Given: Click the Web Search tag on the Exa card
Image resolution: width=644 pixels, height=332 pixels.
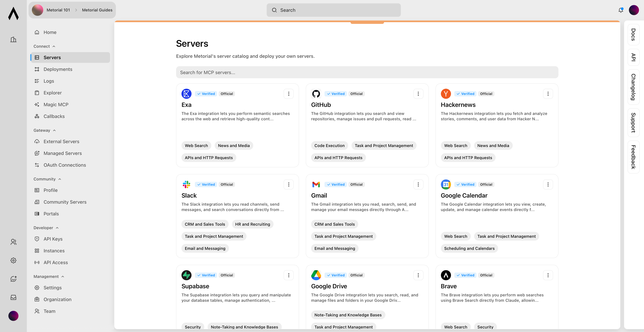Looking at the screenshot, I should tap(196, 146).
